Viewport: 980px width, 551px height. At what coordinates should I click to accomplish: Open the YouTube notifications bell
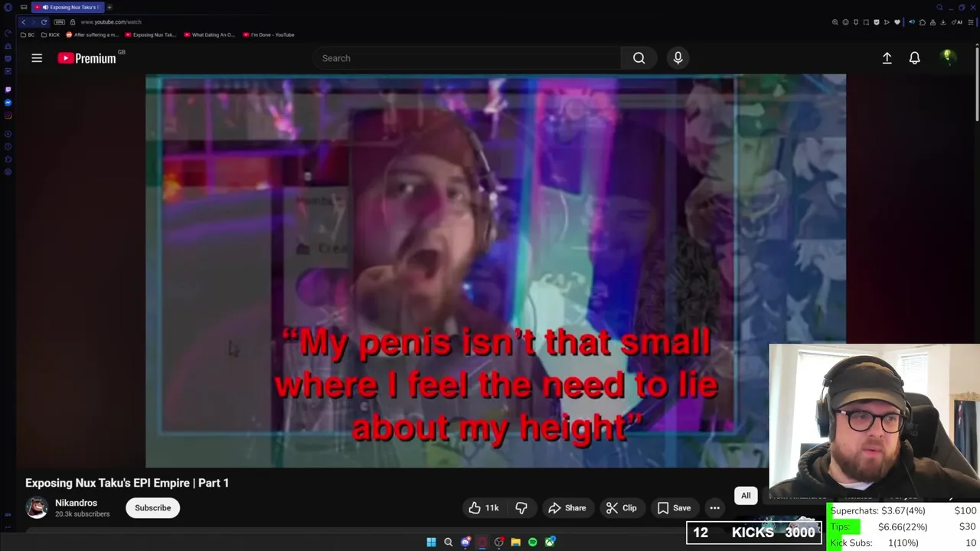(x=914, y=58)
